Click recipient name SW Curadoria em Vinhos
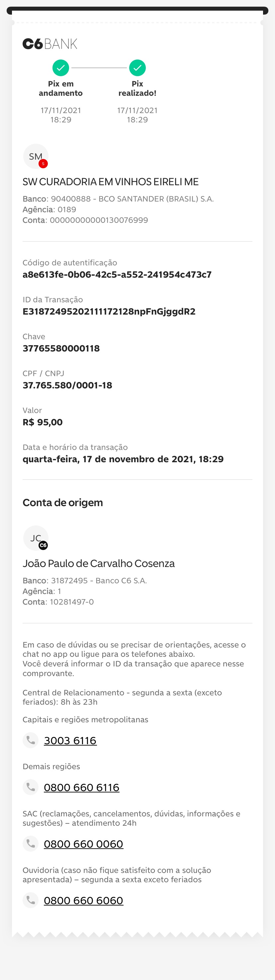The height and width of the screenshot is (980, 275). [111, 182]
